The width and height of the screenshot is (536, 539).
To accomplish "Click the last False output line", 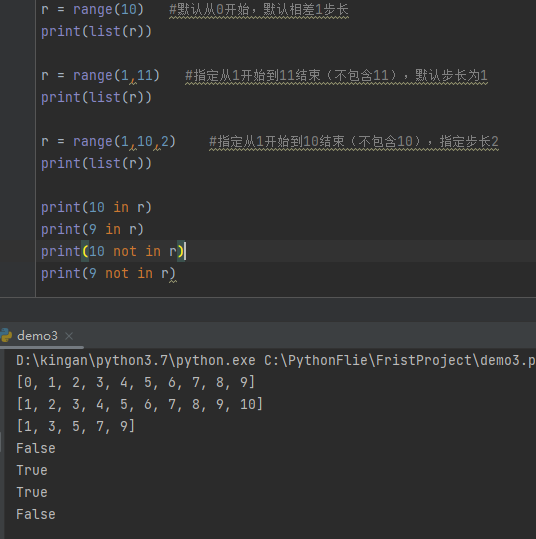I will [36, 514].
